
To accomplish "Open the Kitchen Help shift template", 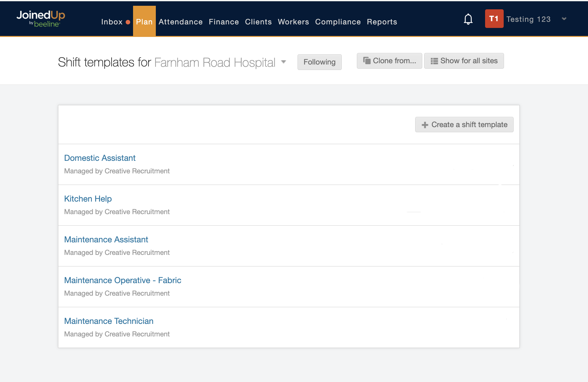I will point(88,199).
